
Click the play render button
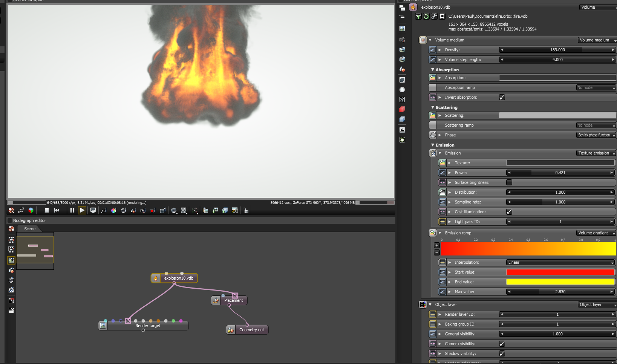tap(82, 210)
